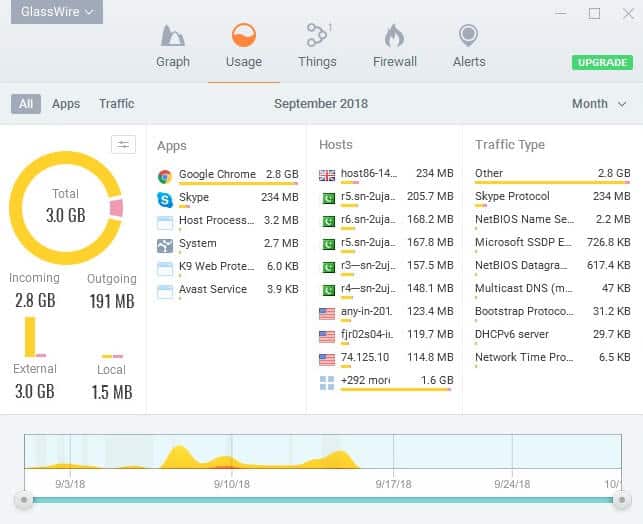The height and width of the screenshot is (524, 643).
Task: Open the GlassWire main menu dropdown
Action: coord(57,11)
